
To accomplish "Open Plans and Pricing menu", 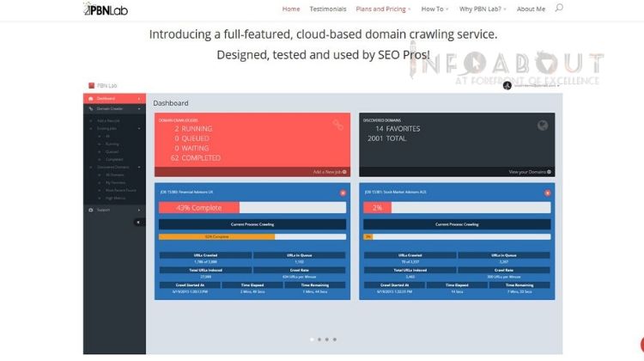I will [x=380, y=9].
